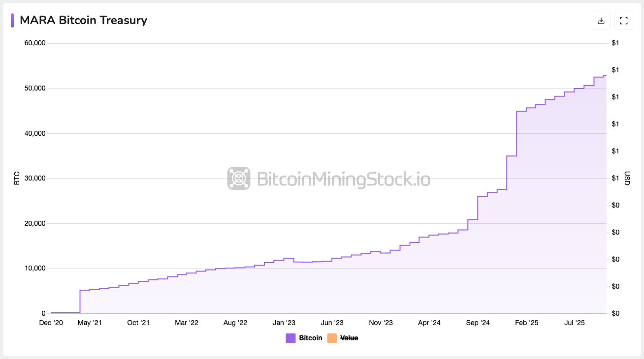Click the BTC left axis title
The image size is (644, 359).
coord(17,178)
